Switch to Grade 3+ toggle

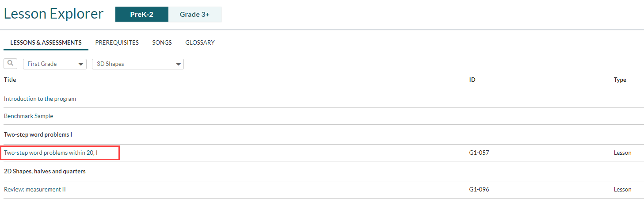coord(195,14)
